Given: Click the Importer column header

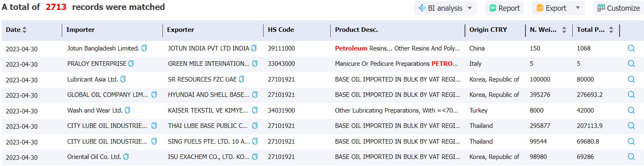Looking at the screenshot, I should [x=80, y=30].
